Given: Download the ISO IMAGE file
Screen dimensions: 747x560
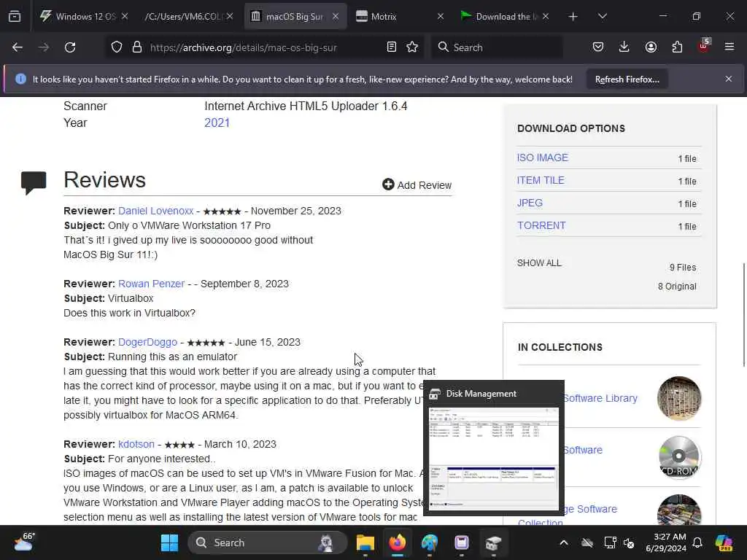Looking at the screenshot, I should coord(543,157).
